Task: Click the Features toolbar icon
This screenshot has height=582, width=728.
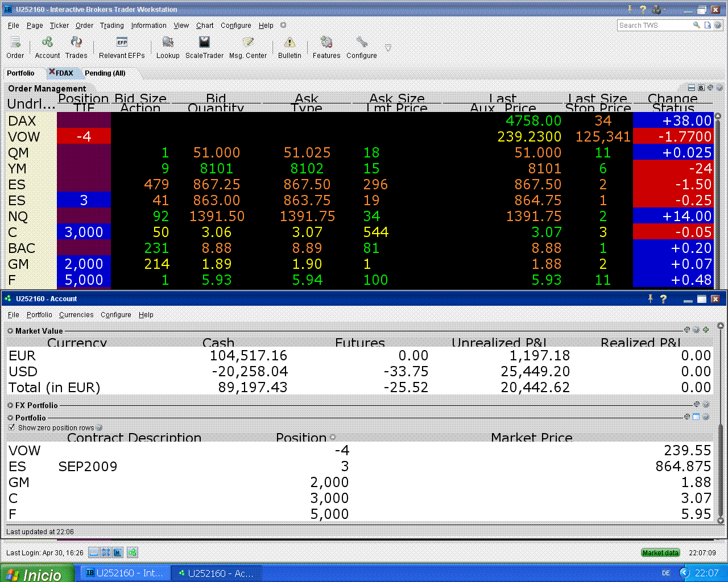Action: 326,43
